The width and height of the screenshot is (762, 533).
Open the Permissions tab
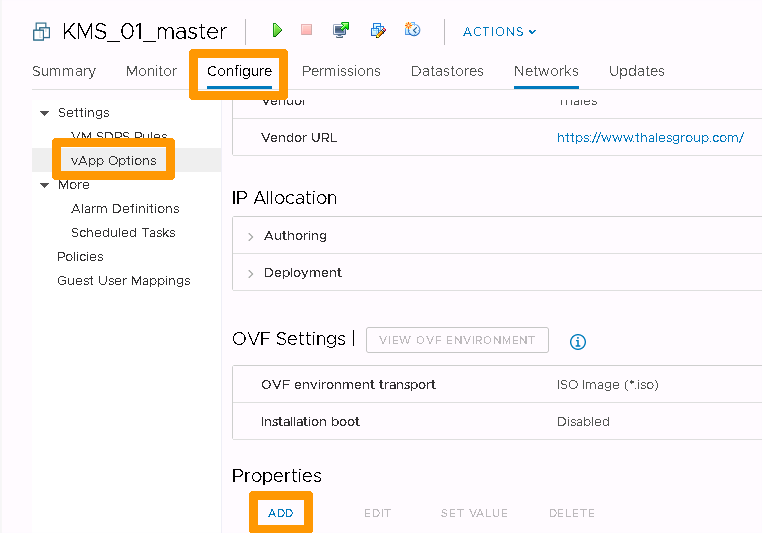pyautogui.click(x=341, y=71)
